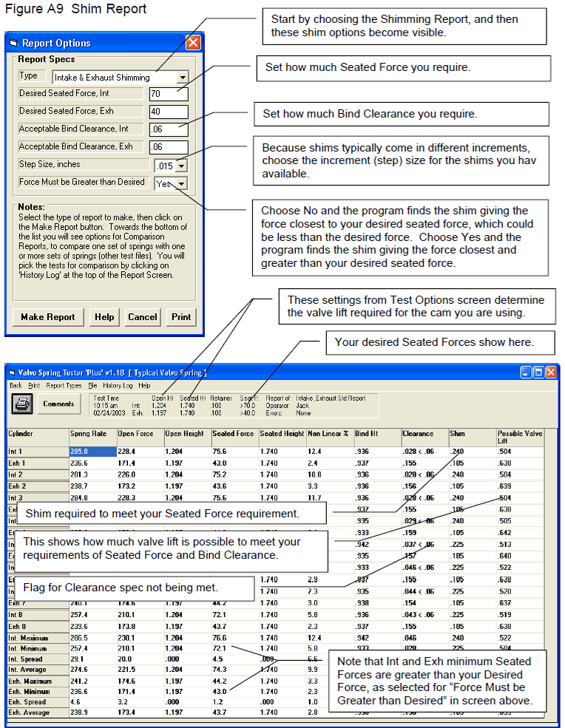The height and width of the screenshot is (728, 565).
Task: Select the Exh 8 row label
Action: click(x=38, y=626)
